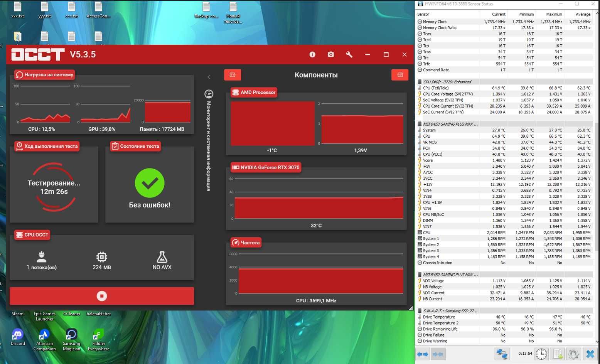
Task: Select the VR MOS temperature row
Action: pyautogui.click(x=505, y=142)
